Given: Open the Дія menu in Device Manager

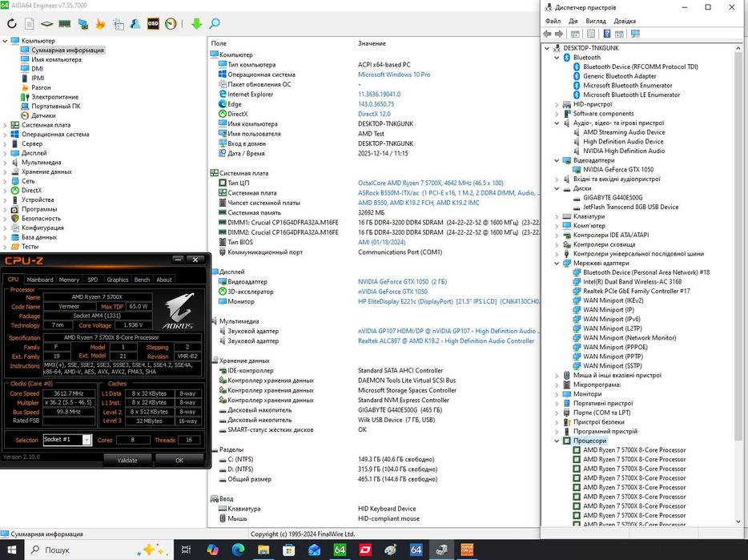Looking at the screenshot, I should pos(573,21).
